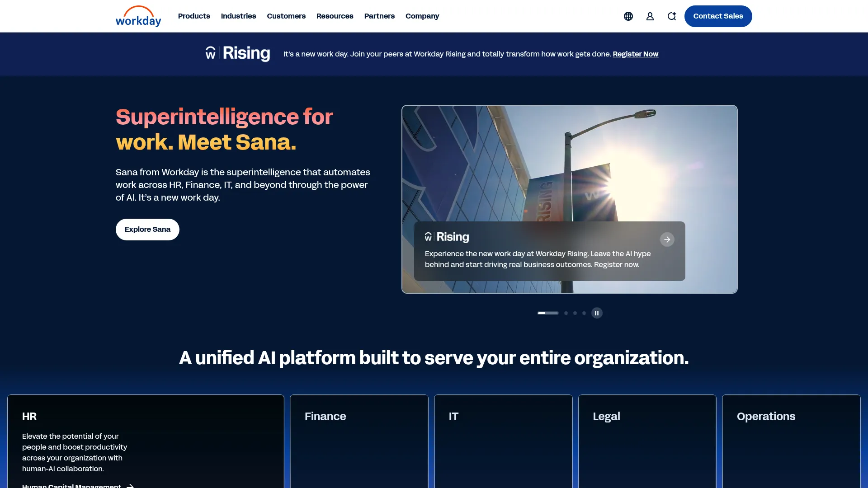Go to the fourth carousel slide dot
The height and width of the screenshot is (488, 868).
[584, 313]
